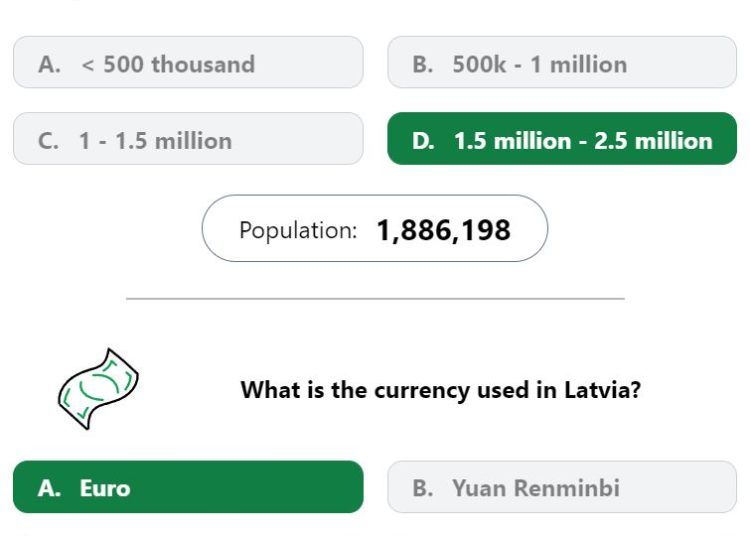Click the green banknote currency icon
750x536 pixels.
(98, 388)
